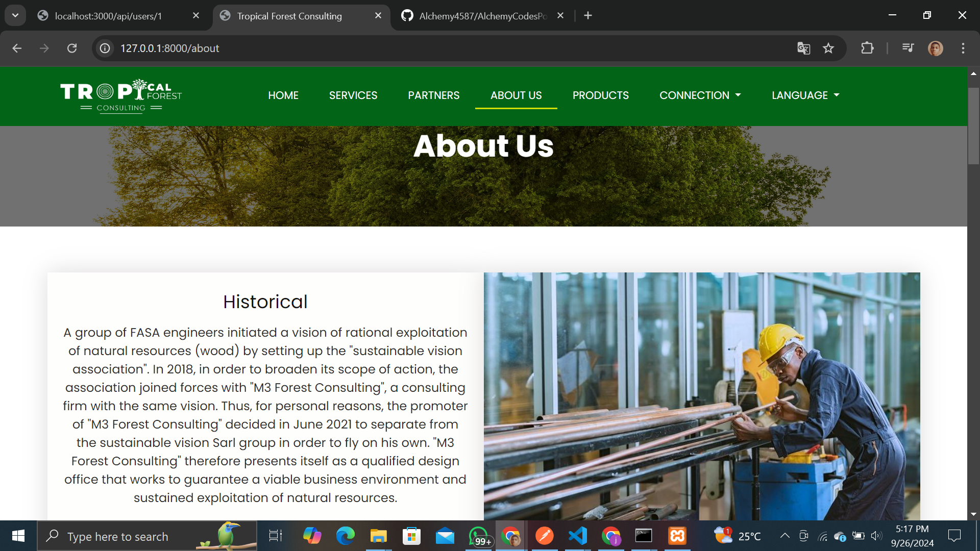Open Visual Studio Code from taskbar
This screenshot has width=980, height=551.
click(x=578, y=536)
